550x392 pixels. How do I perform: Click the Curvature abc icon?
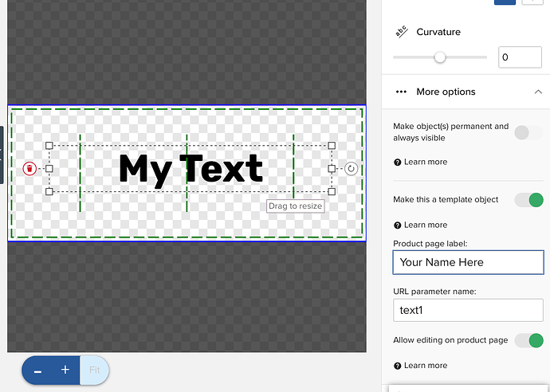[401, 32]
